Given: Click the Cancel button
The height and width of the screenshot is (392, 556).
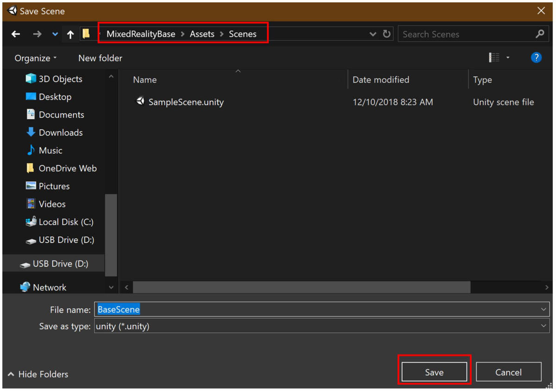Looking at the screenshot, I should pos(508,372).
